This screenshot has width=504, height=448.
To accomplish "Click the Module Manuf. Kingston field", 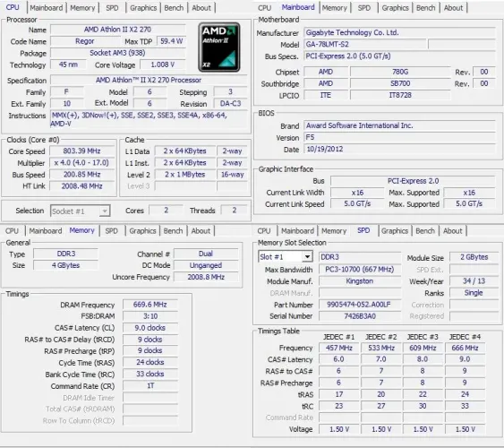I will pos(360,281).
